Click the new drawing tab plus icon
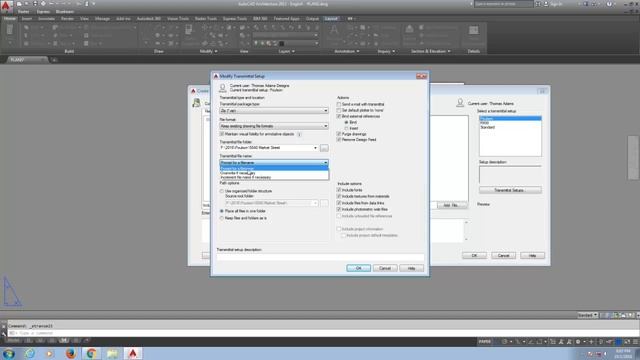 tap(53, 60)
